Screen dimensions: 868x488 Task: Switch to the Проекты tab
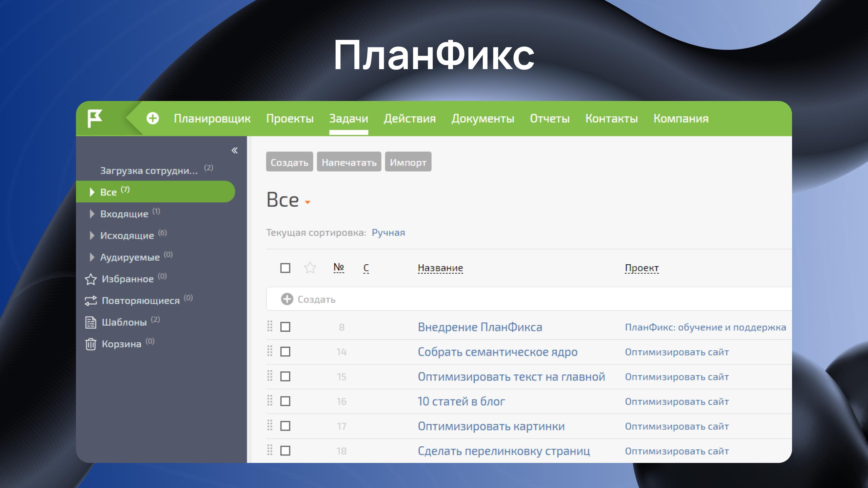click(290, 118)
